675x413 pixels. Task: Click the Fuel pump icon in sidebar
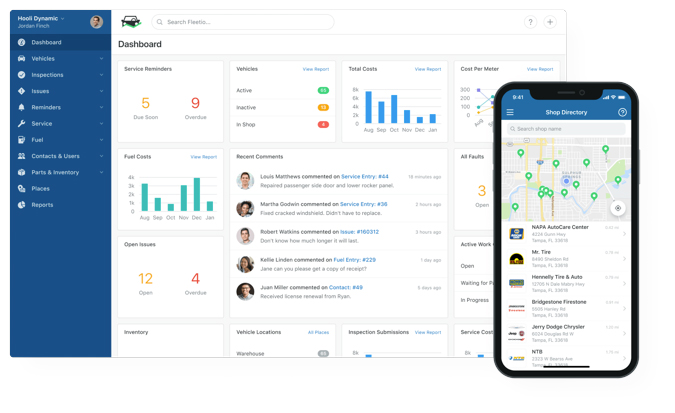[x=22, y=140]
